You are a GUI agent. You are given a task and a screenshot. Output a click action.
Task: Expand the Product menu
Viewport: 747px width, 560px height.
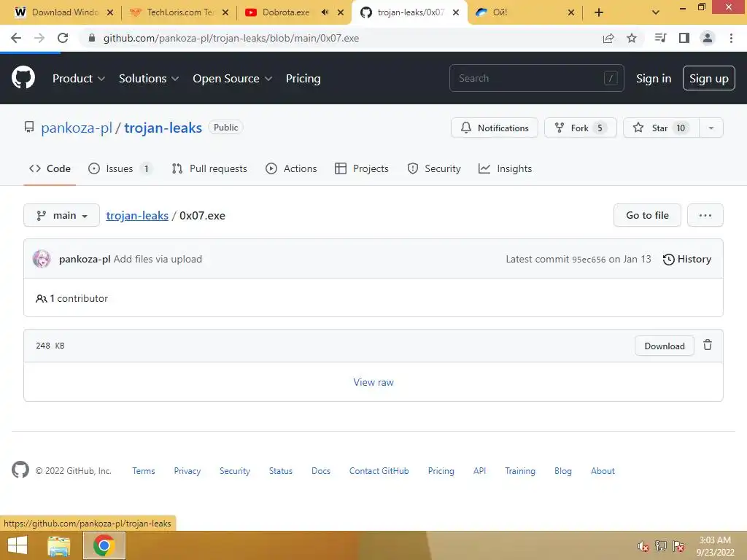point(79,78)
